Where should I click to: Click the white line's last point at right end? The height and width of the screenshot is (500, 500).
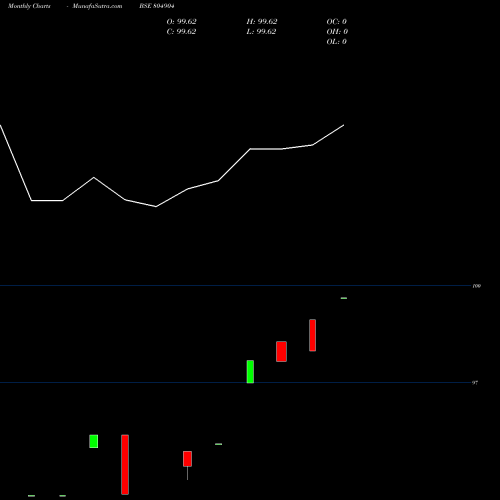tap(344, 125)
